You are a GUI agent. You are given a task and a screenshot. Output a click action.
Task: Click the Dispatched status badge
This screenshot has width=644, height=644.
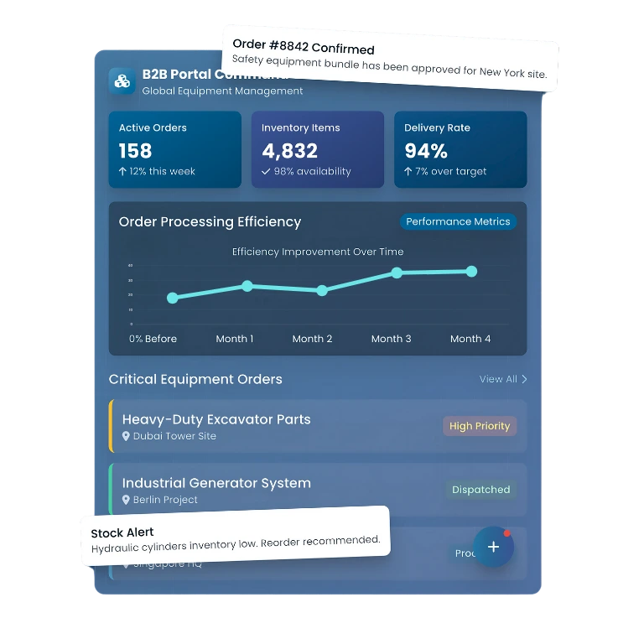coord(481,490)
